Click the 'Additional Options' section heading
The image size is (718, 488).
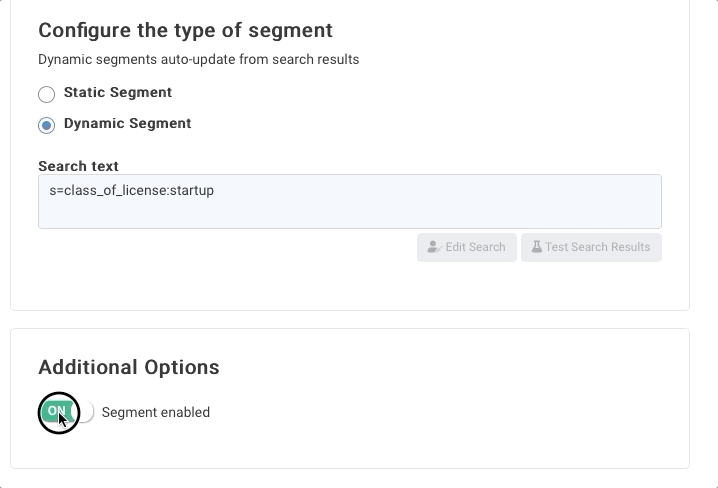(x=129, y=367)
